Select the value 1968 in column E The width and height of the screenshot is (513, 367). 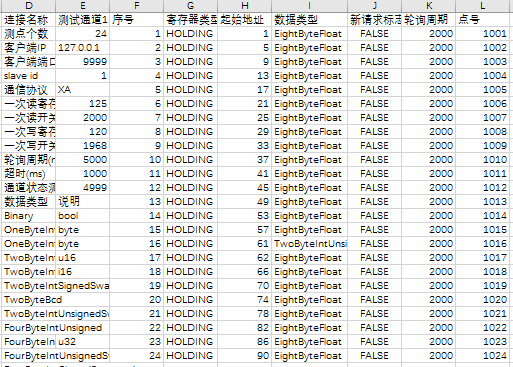(82, 146)
